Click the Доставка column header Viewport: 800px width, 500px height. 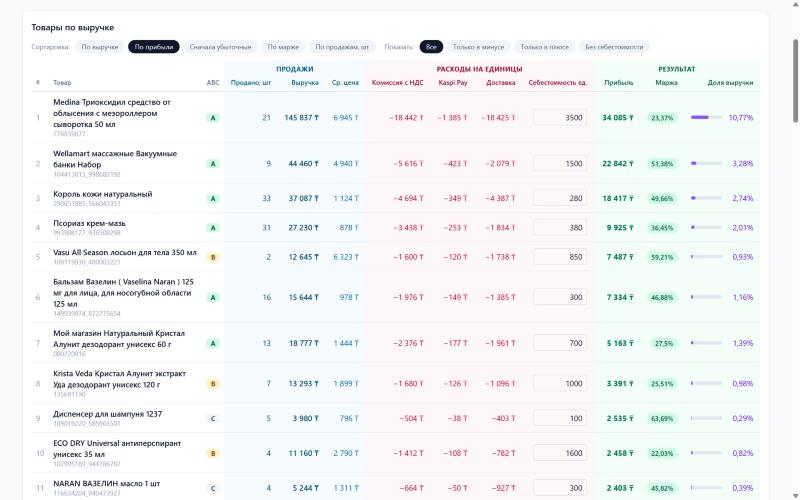point(501,83)
